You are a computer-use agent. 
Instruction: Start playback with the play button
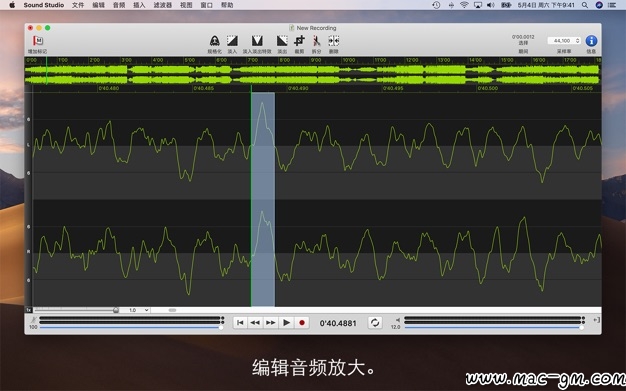[286, 323]
